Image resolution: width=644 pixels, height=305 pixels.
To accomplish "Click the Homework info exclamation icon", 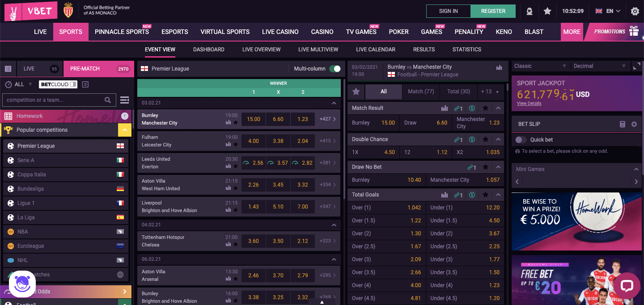I will point(125,116).
